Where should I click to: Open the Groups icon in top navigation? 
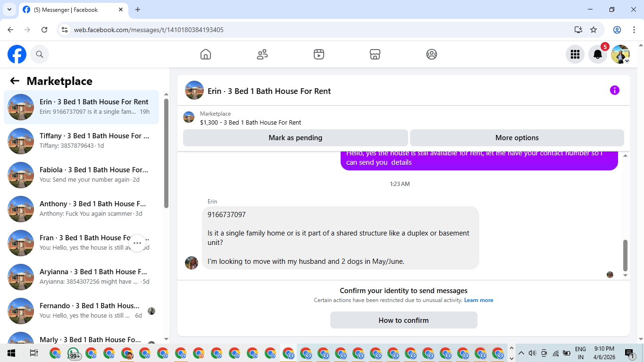tap(432, 54)
